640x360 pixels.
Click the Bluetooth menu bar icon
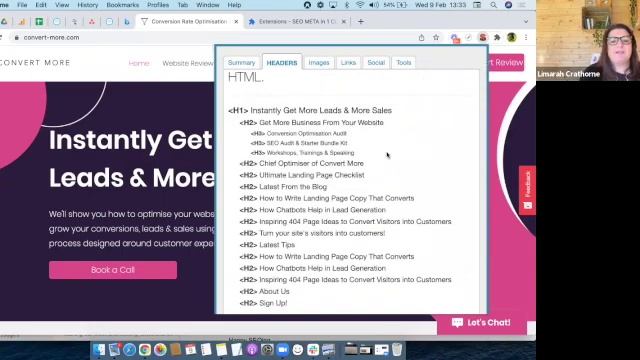tap(347, 5)
